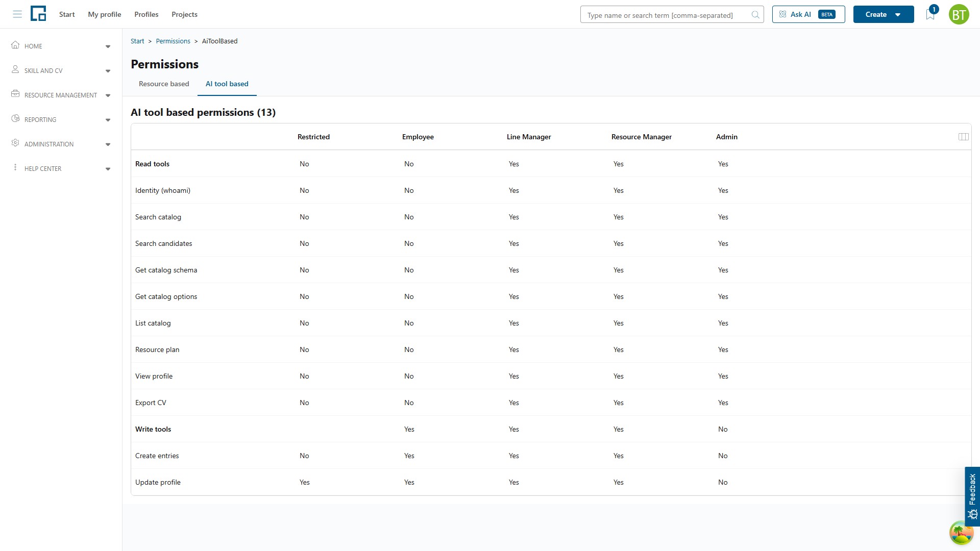Image resolution: width=980 pixels, height=551 pixels.
Task: Click the Resource Manager column header
Action: coord(642,137)
